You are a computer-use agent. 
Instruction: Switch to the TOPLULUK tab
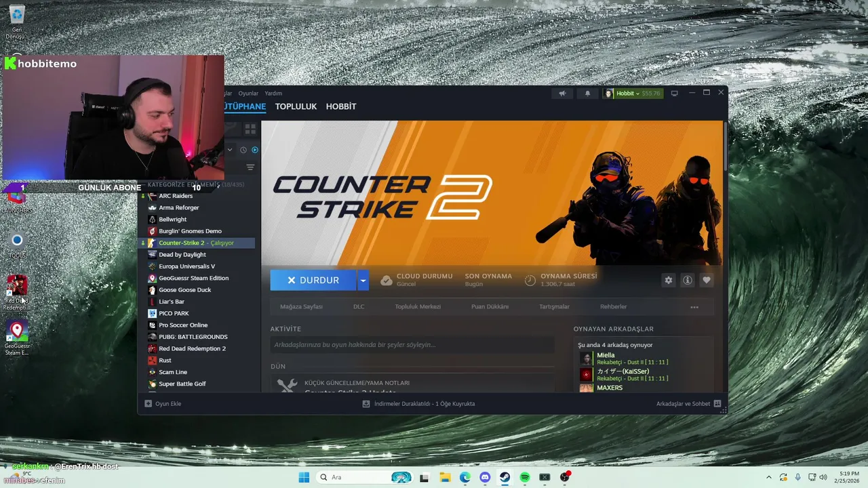pos(296,106)
